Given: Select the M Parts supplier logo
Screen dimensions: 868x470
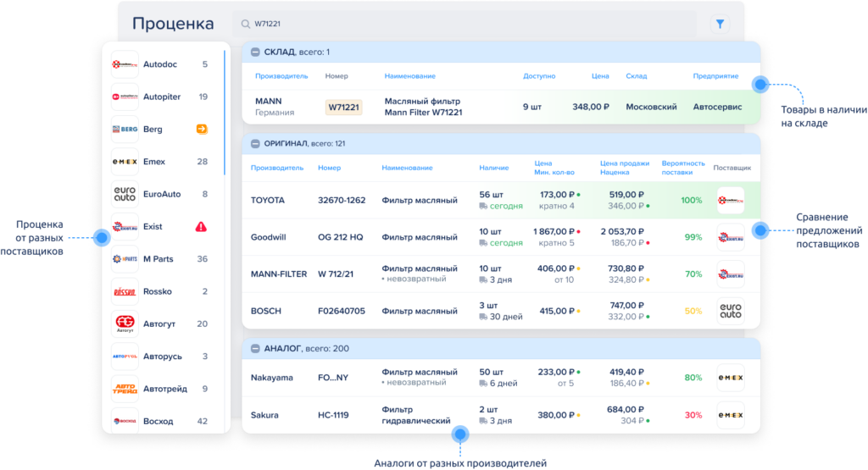Looking at the screenshot, I should 125,259.
